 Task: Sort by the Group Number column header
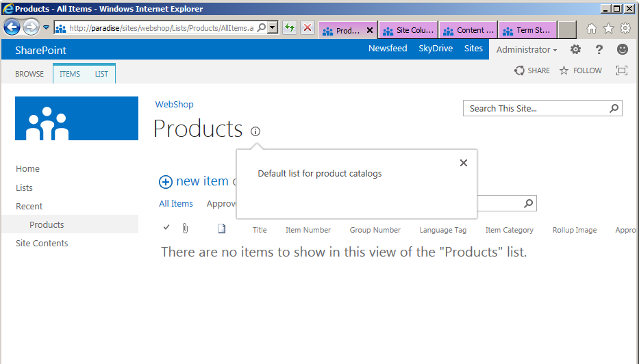[375, 230]
